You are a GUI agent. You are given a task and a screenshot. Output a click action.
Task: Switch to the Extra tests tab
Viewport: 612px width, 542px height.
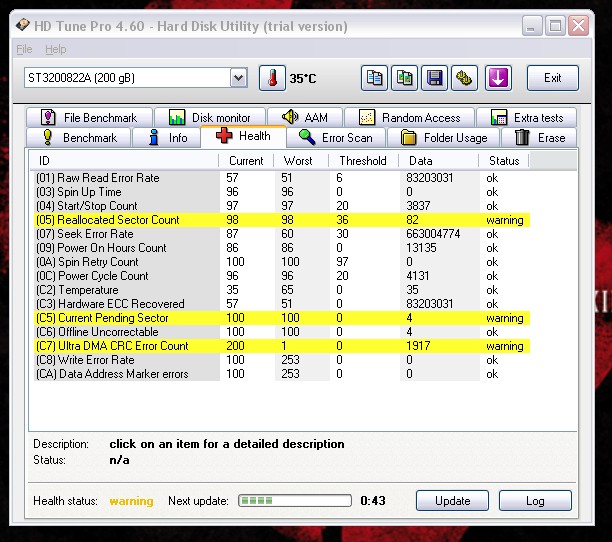pyautogui.click(x=527, y=117)
